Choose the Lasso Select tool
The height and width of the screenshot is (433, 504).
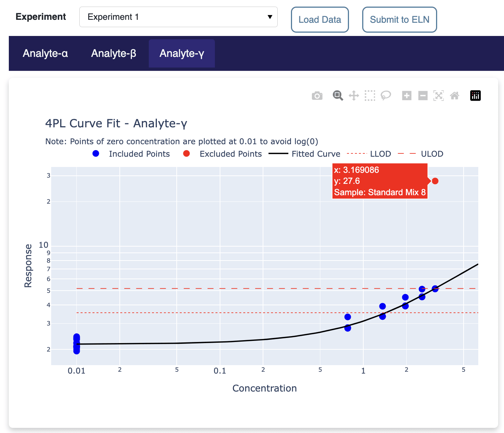pos(386,96)
